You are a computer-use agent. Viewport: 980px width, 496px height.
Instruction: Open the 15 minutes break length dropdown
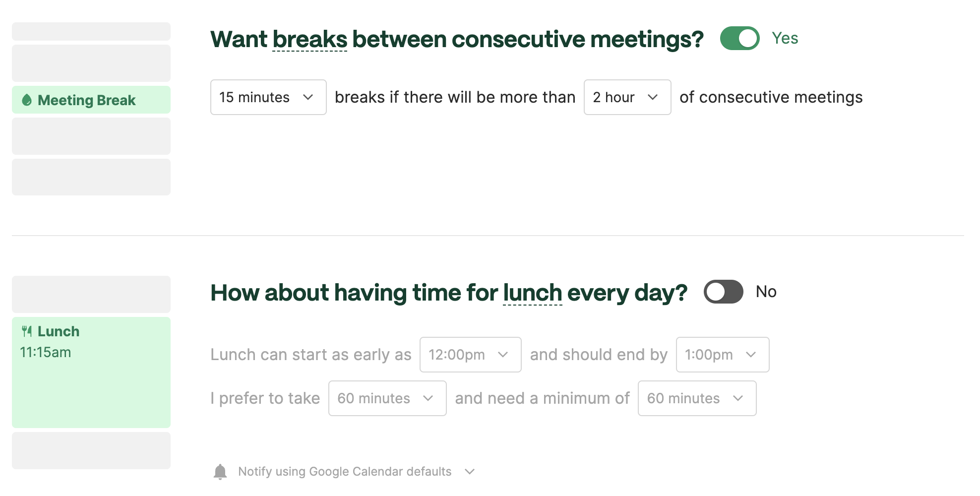point(268,97)
